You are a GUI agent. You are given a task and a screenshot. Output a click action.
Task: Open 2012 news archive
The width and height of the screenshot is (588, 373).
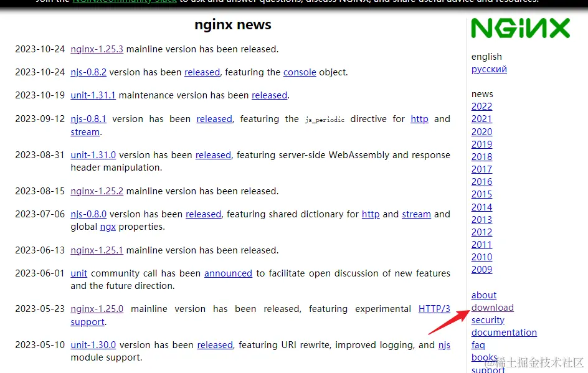coord(481,232)
